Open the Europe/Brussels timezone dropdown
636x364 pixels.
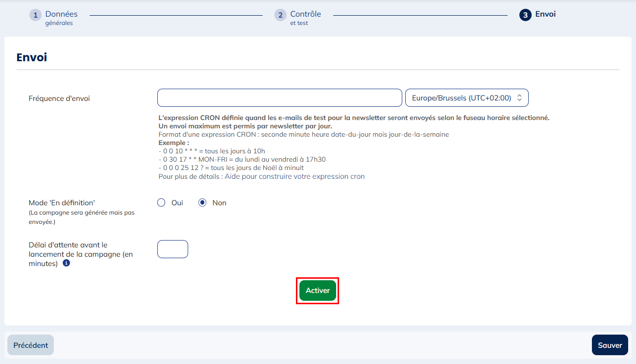point(461,98)
